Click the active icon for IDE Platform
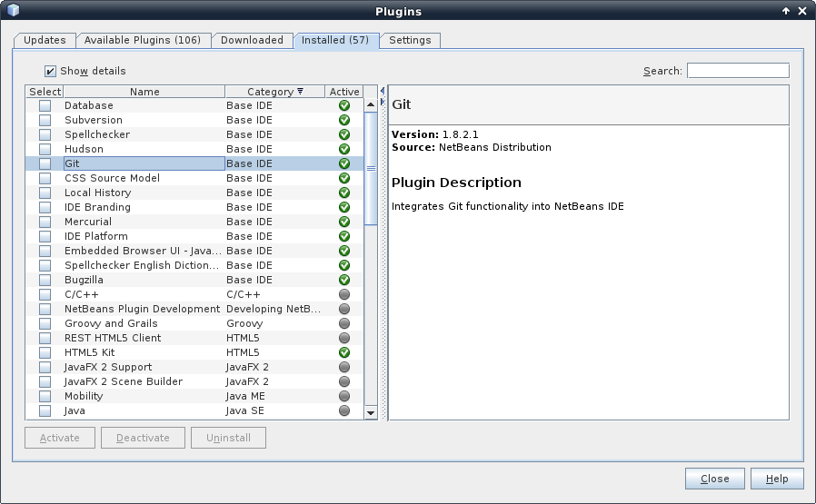 [x=344, y=237]
